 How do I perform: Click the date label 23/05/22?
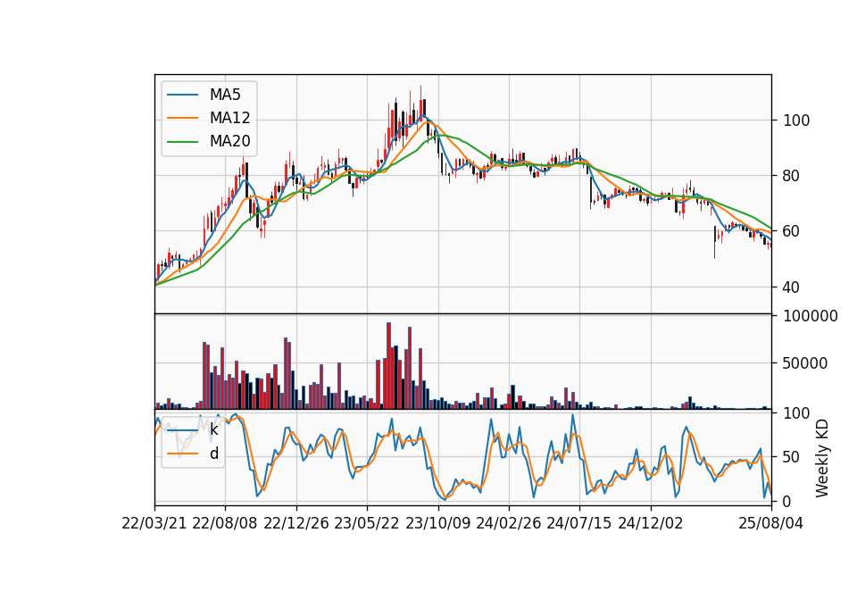(367, 524)
